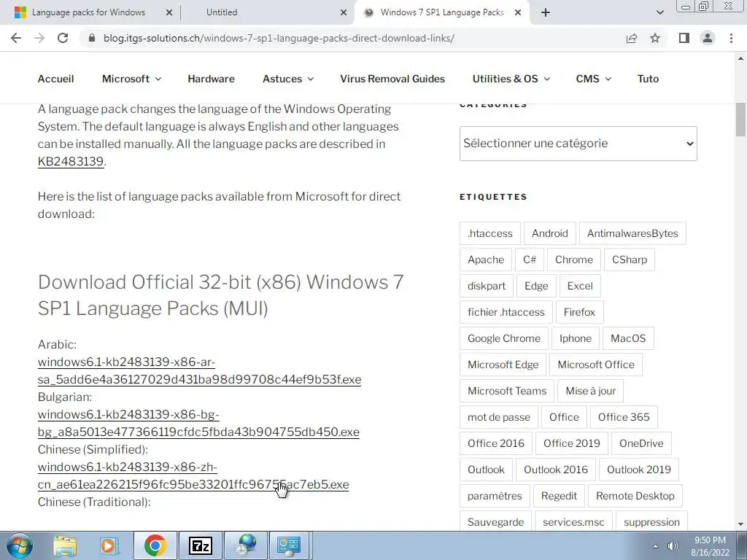Select the OneDrive tag
The height and width of the screenshot is (560, 747).
click(641, 443)
